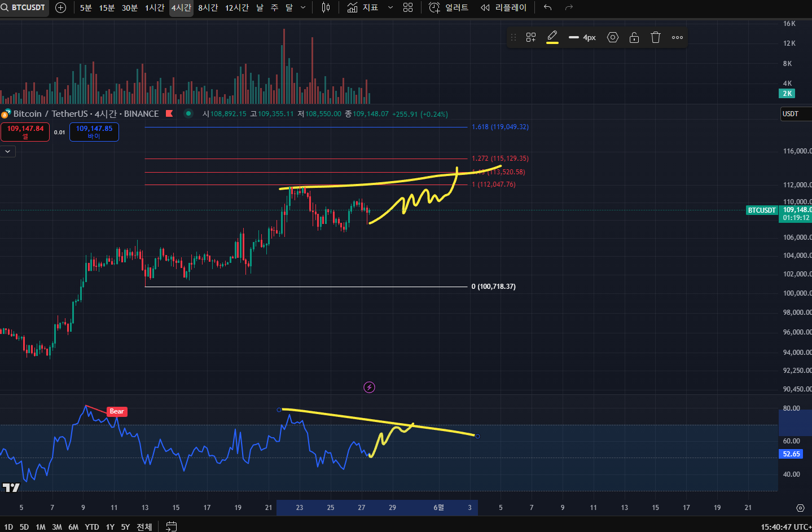Open the go-to-date calendar icon
The width and height of the screenshot is (812, 532).
(172, 526)
